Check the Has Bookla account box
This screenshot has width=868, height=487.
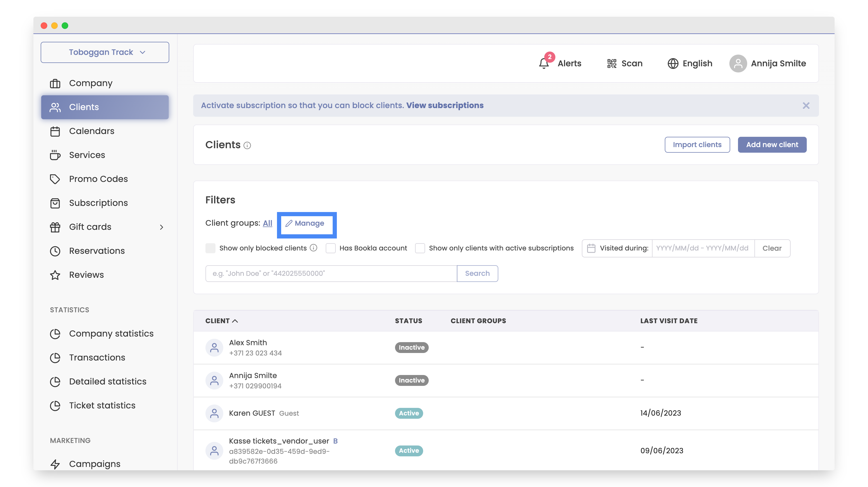330,248
